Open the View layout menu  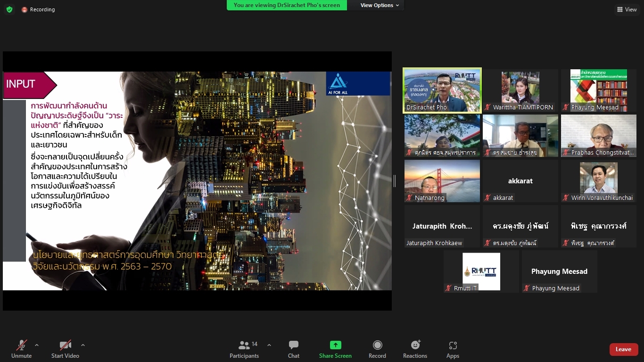pyautogui.click(x=627, y=9)
